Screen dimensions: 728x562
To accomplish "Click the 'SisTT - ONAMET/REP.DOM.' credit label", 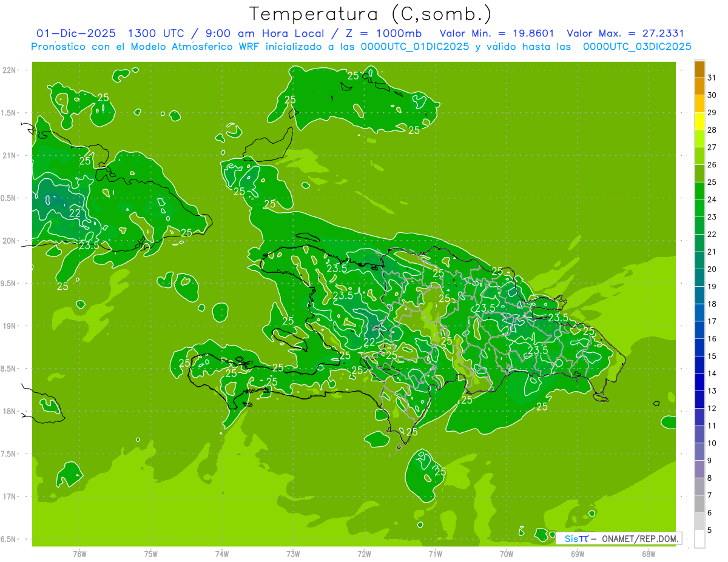I will (619, 538).
